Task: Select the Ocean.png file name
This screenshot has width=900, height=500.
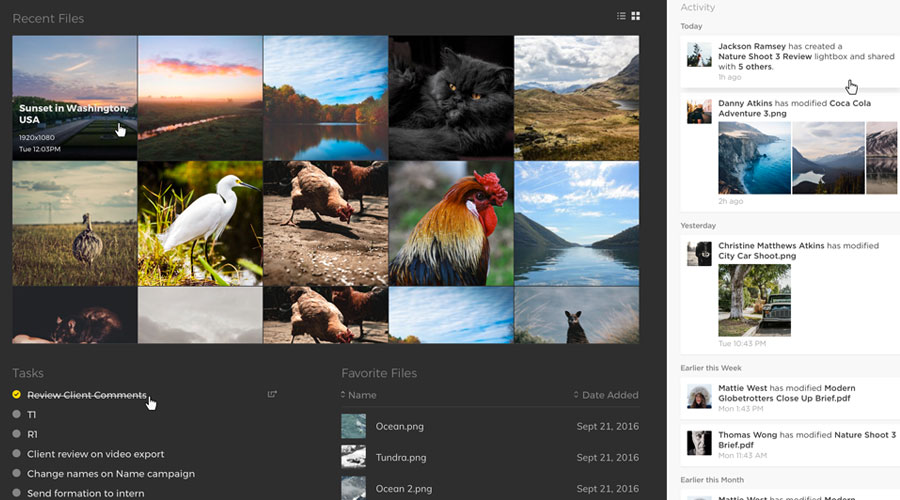Action: [x=399, y=427]
